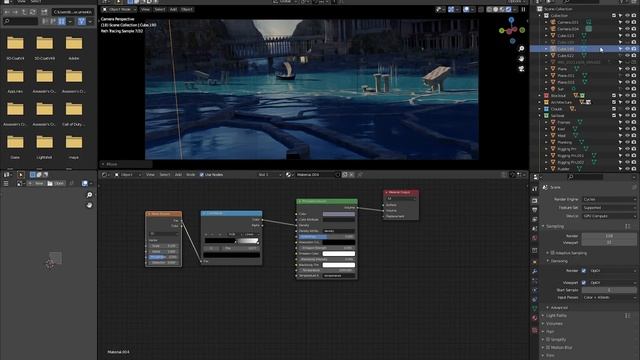Open Object menu in 3D viewport

pos(187,9)
